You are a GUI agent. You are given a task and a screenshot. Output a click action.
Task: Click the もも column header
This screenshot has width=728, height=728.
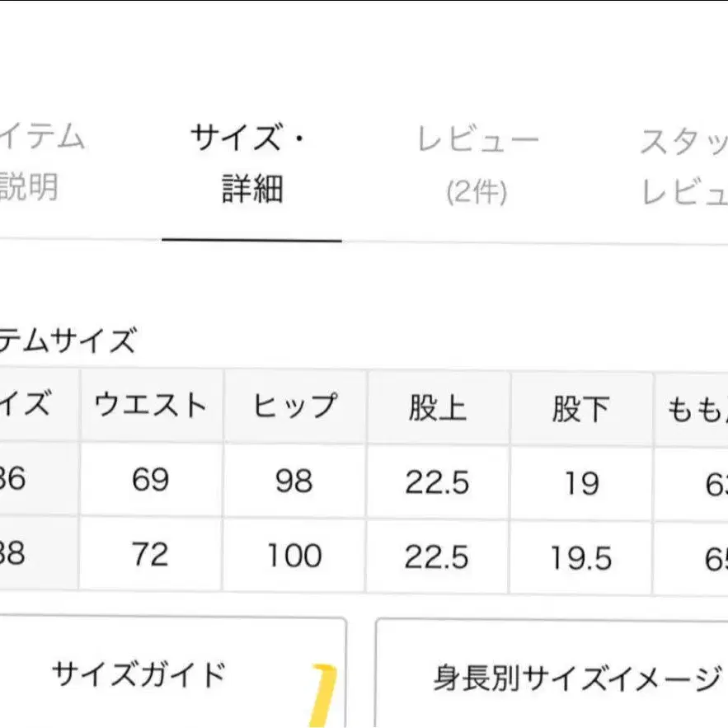693,409
